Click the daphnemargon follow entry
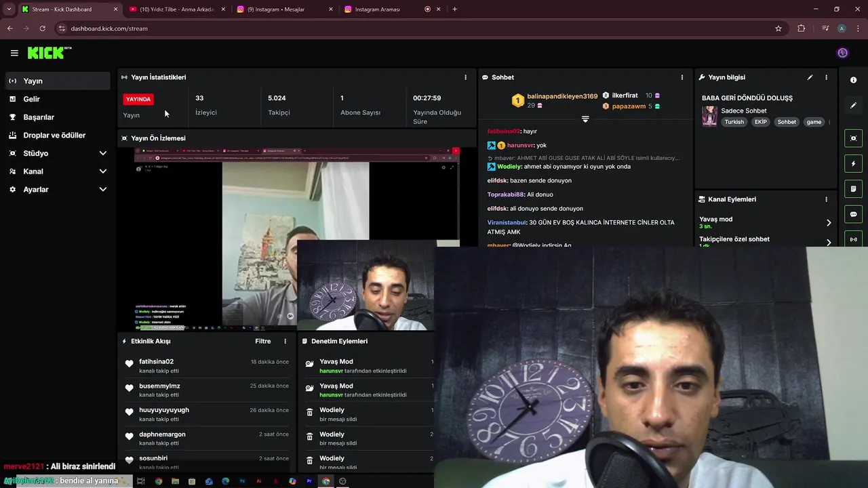This screenshot has height=488, width=868. click(x=207, y=439)
